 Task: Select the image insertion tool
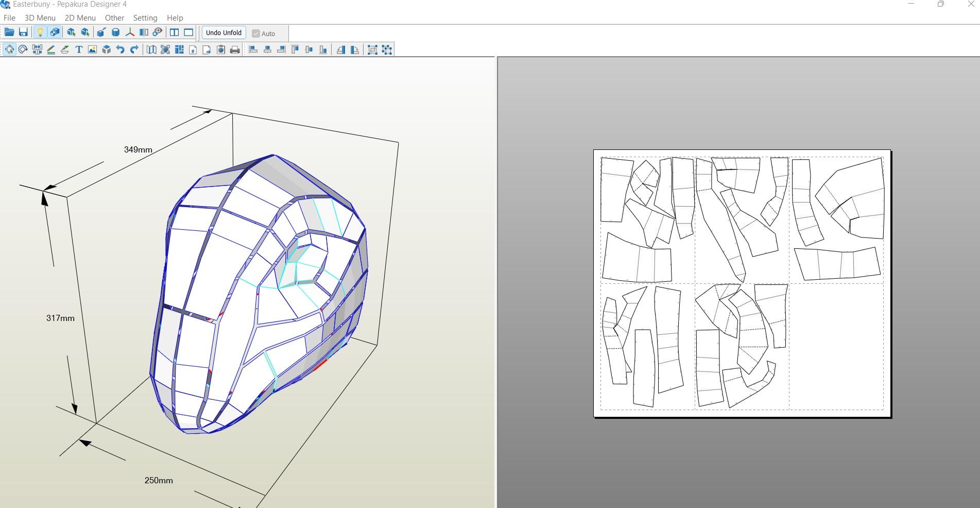tap(92, 50)
